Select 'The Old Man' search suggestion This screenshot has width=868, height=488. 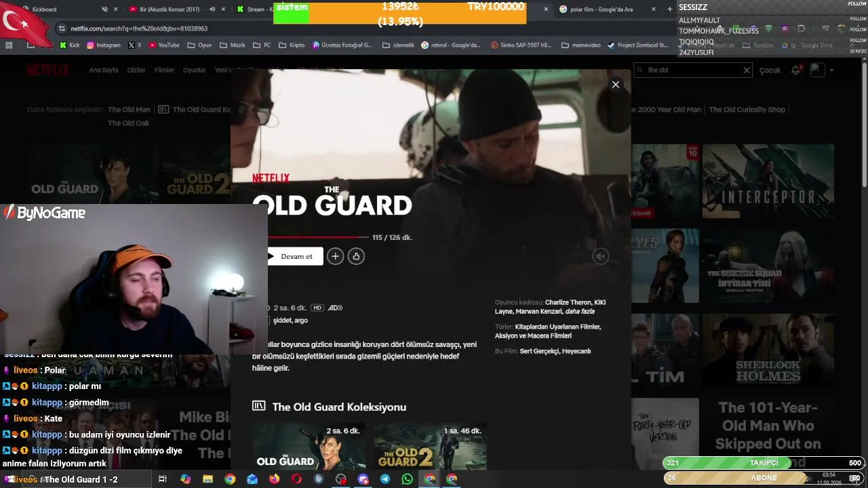[129, 109]
